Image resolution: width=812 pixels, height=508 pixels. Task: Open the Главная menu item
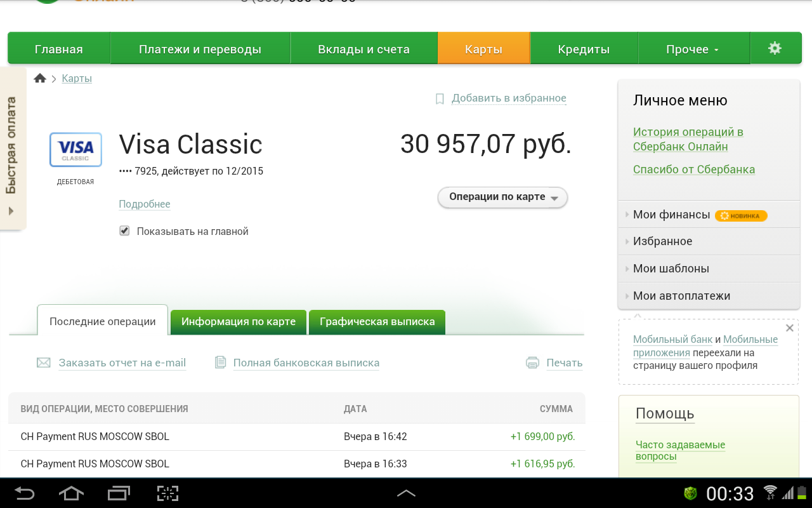point(59,49)
